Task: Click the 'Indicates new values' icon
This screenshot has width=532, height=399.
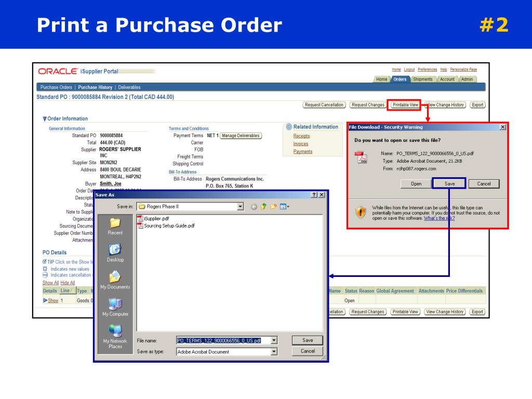Action: pyautogui.click(x=45, y=269)
